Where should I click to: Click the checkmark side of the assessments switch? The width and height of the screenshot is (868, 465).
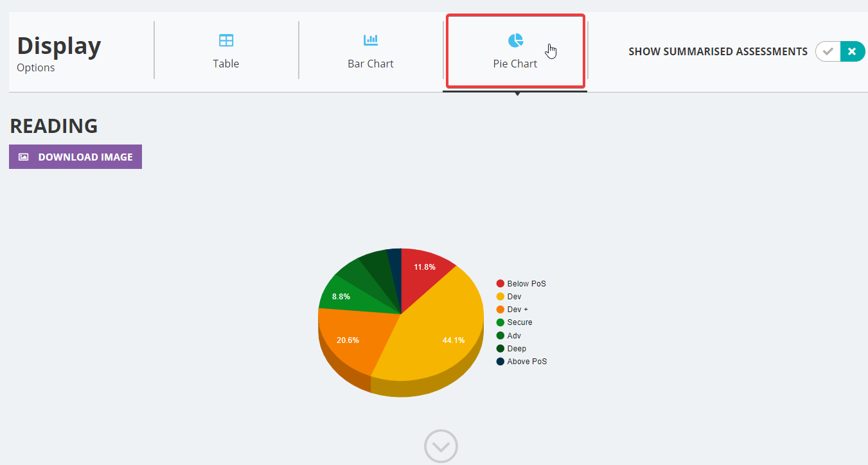(x=829, y=51)
